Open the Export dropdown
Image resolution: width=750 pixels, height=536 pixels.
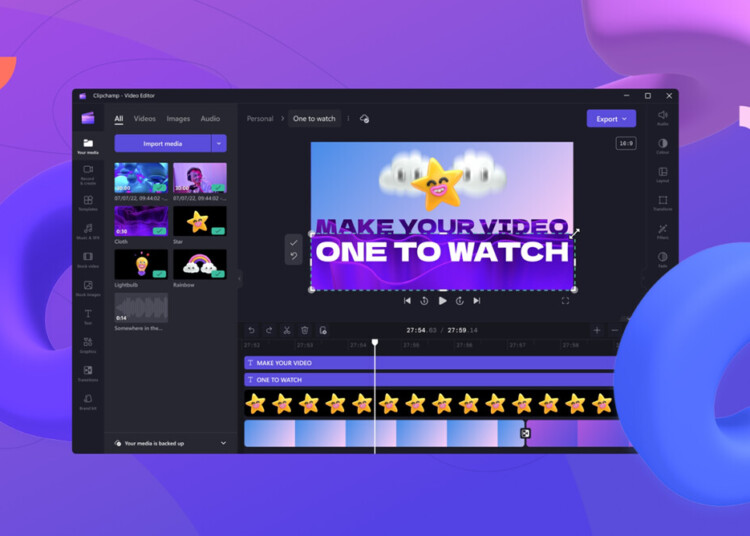pyautogui.click(x=611, y=119)
